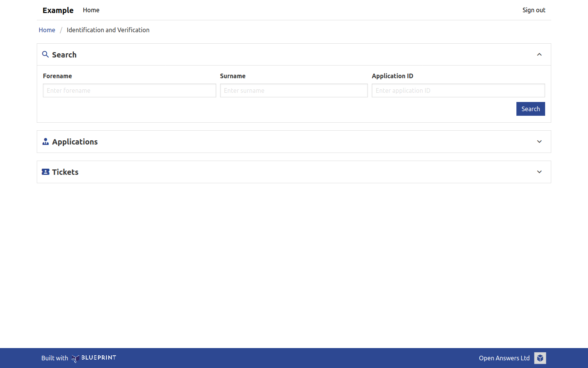The image size is (588, 368).
Task: Click the magnifying glass icon beside Search
Action: click(46, 54)
